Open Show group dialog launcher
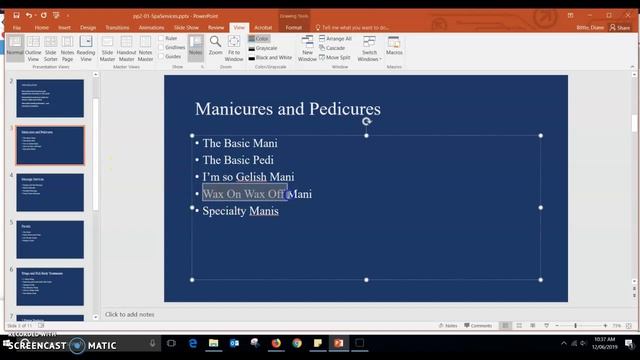Image resolution: width=640 pixels, height=360 pixels. pyautogui.click(x=202, y=67)
